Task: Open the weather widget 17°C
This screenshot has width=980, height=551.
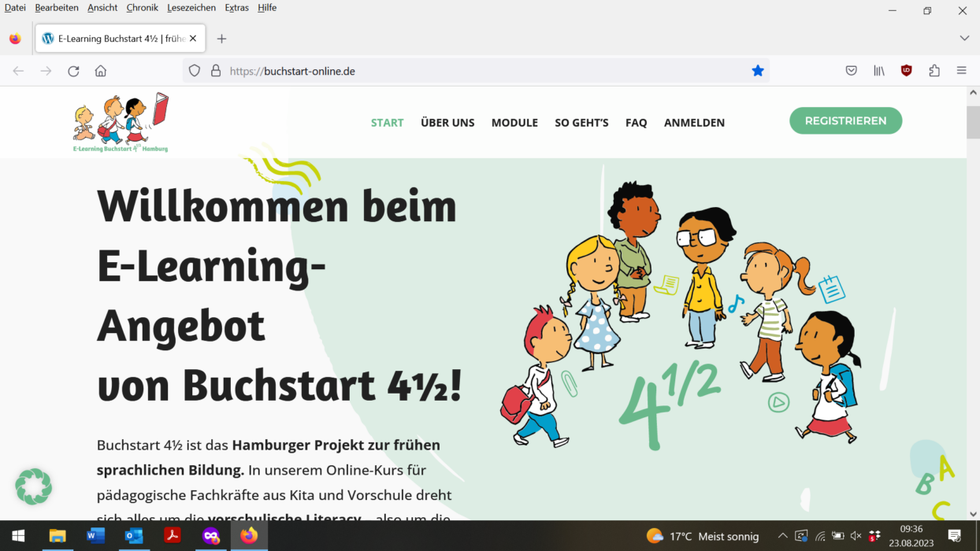Action: point(703,536)
